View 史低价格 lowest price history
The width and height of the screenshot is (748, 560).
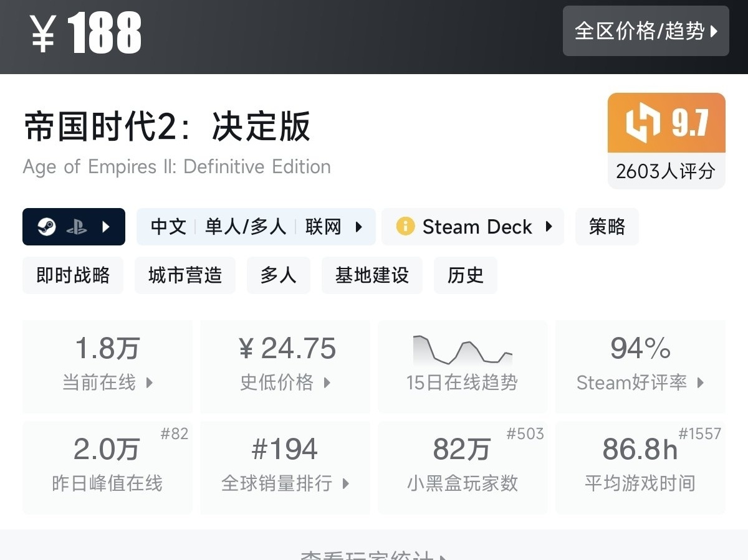coord(285,366)
